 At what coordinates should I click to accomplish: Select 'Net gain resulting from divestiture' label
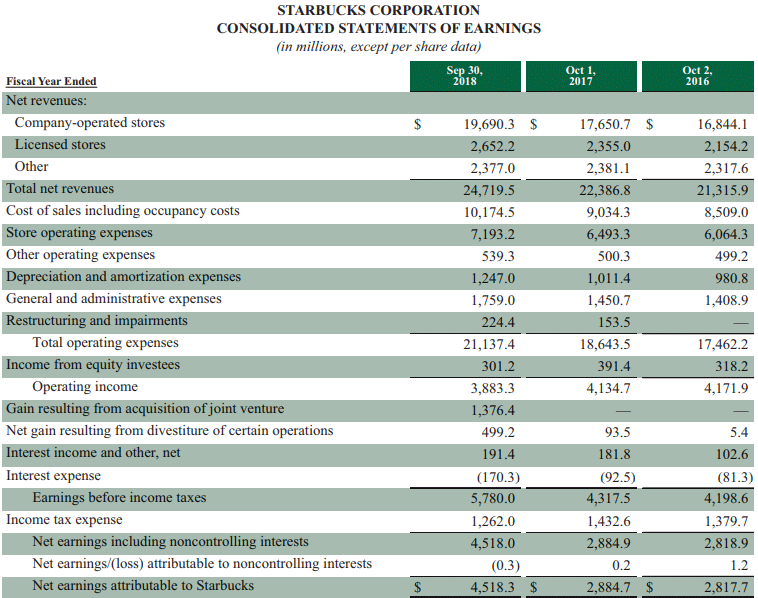click(x=170, y=431)
